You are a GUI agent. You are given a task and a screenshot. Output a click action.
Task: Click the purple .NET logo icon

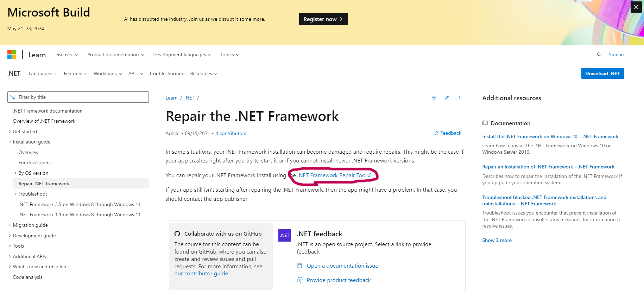[284, 235]
